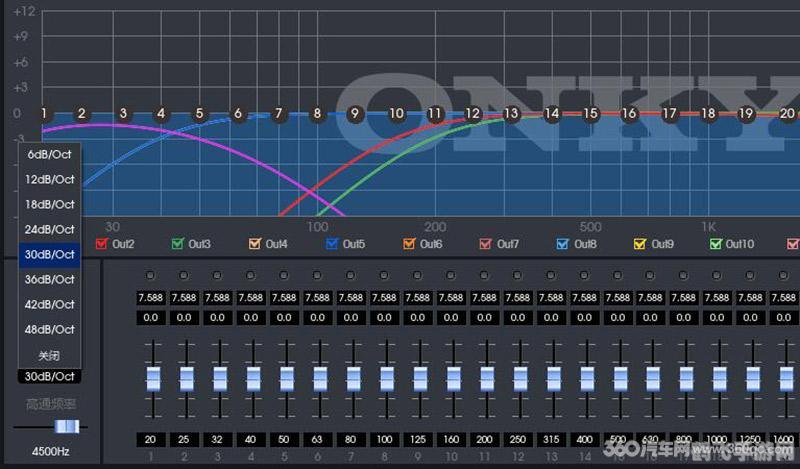Viewport: 800px width, 469px height.
Task: Click EQ node 6 on the graph
Action: 238,114
